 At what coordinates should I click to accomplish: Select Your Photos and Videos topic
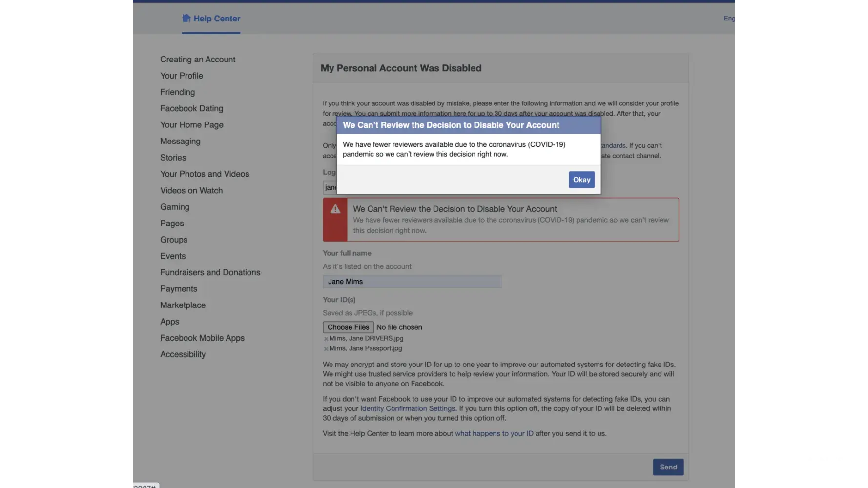coord(205,174)
